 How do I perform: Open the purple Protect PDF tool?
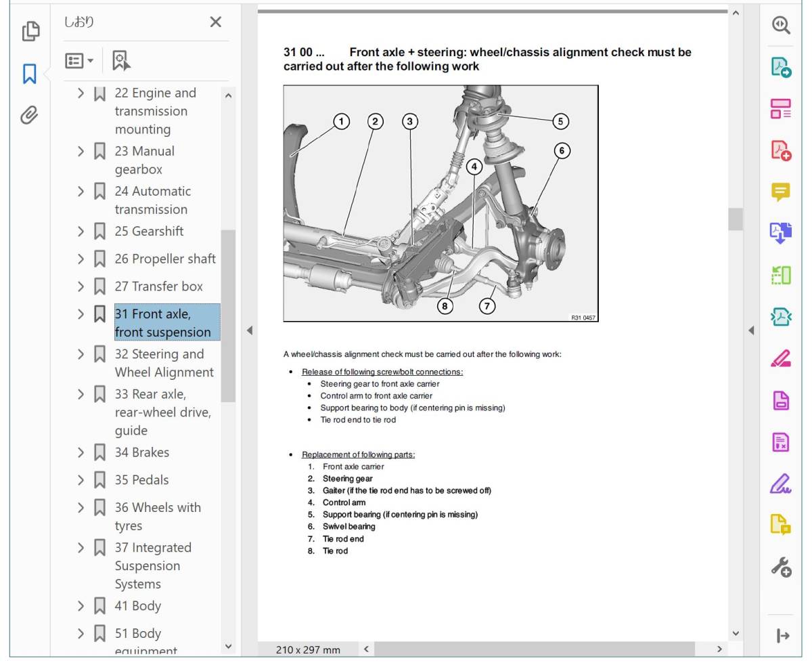point(781,400)
